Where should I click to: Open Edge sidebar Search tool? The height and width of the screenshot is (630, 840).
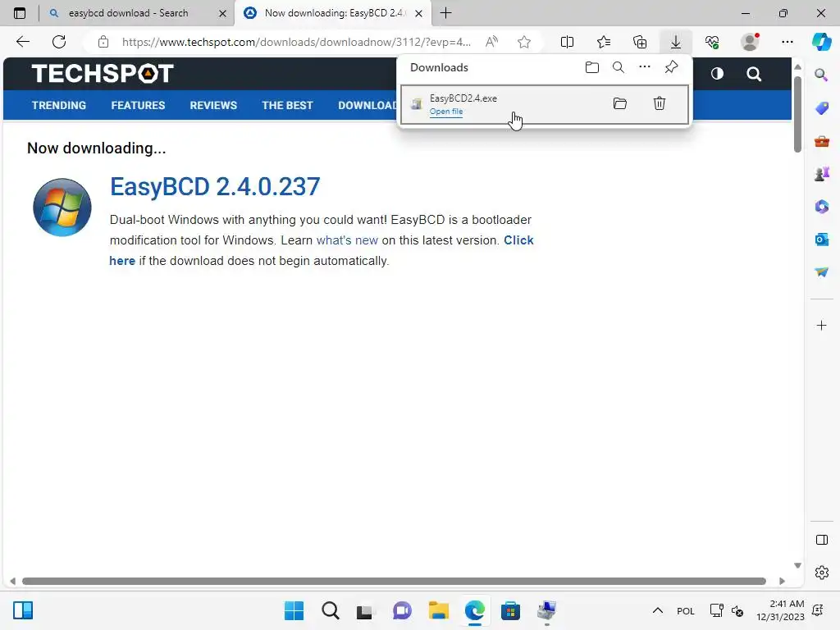coord(821,75)
